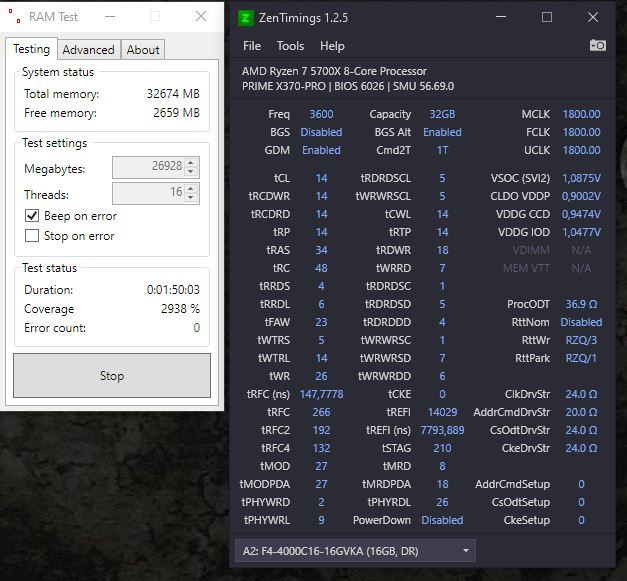The height and width of the screenshot is (581, 627).
Task: Click the tRDWR value 18
Action: (x=442, y=250)
